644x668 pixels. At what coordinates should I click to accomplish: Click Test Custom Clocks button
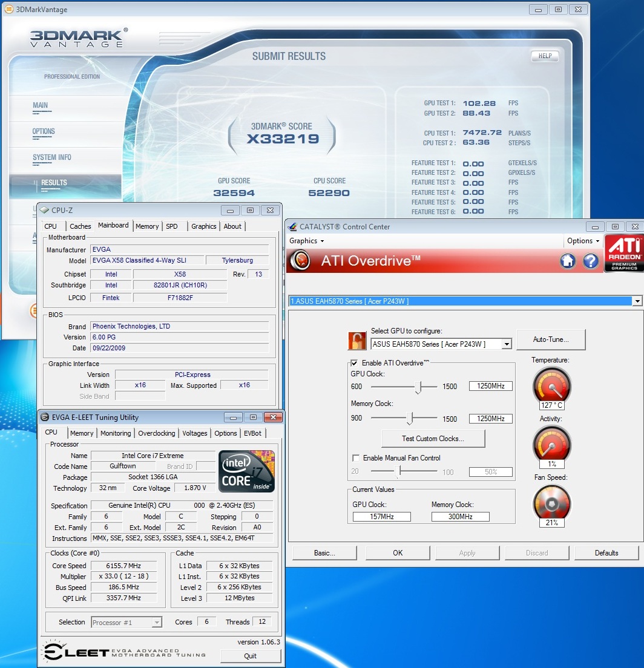pos(433,439)
